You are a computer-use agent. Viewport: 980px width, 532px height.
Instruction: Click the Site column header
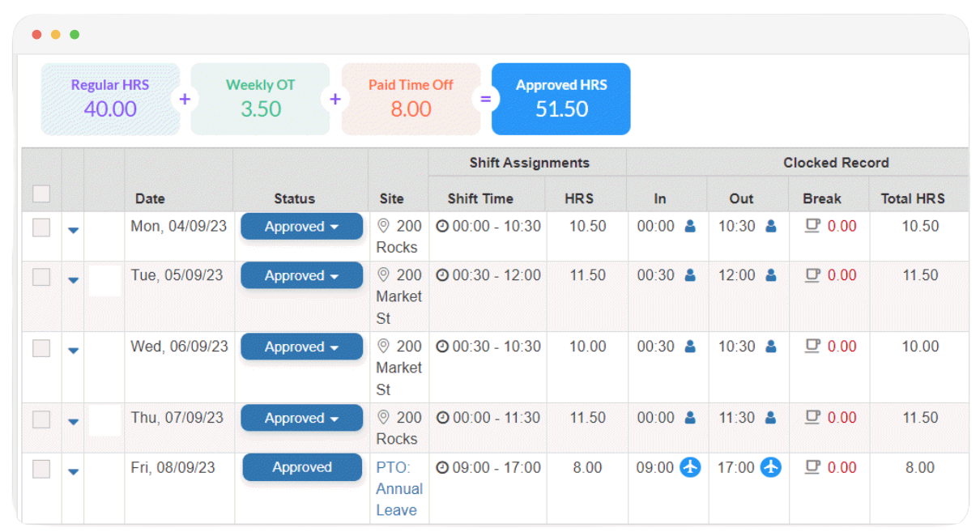click(x=391, y=198)
